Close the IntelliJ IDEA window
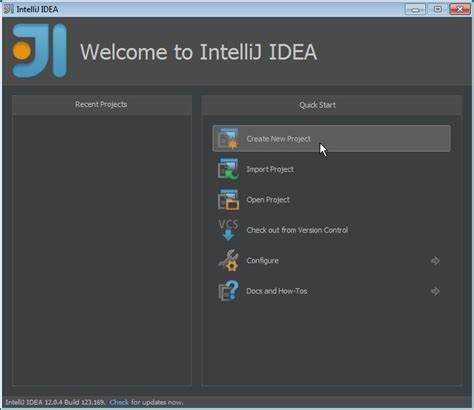This screenshot has width=474, height=410. (x=460, y=9)
